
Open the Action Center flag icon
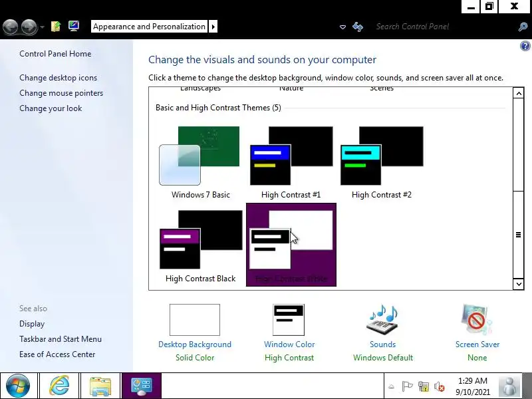click(407, 386)
